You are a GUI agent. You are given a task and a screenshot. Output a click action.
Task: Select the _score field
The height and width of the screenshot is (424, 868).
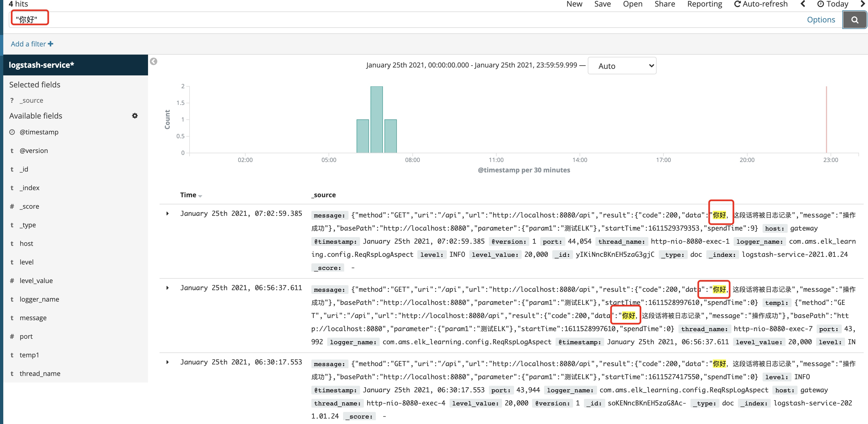[x=29, y=206]
